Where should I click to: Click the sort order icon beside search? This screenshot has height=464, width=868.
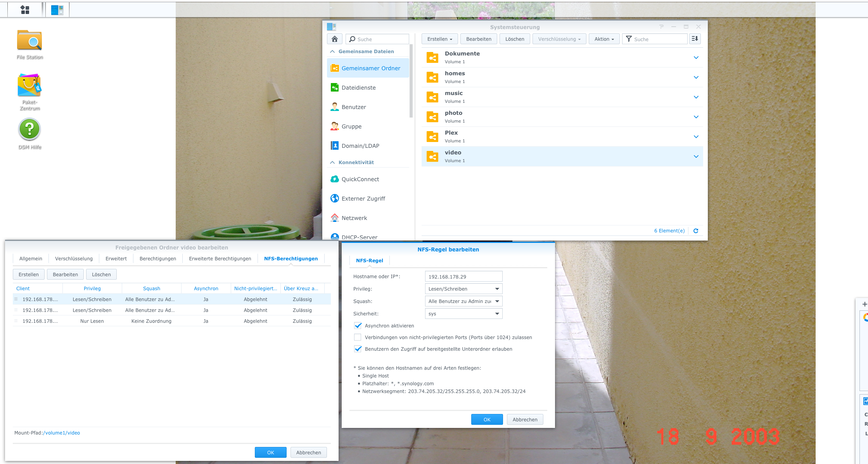click(695, 39)
